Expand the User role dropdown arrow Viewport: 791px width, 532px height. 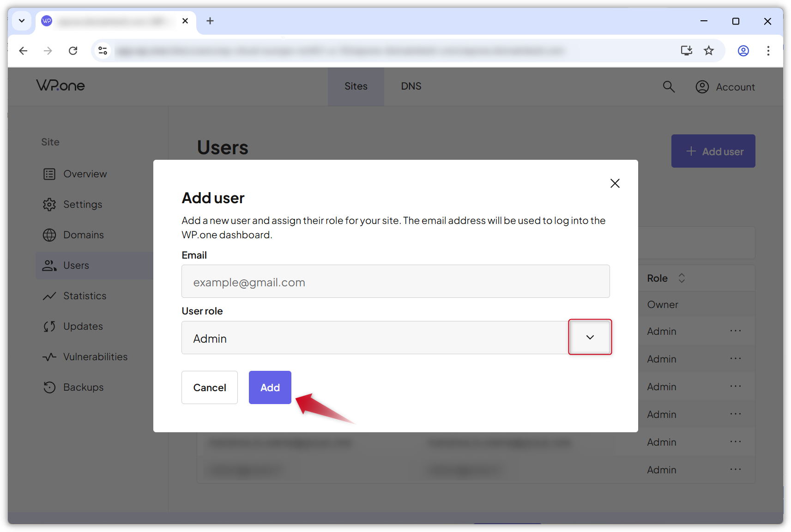[x=590, y=338]
